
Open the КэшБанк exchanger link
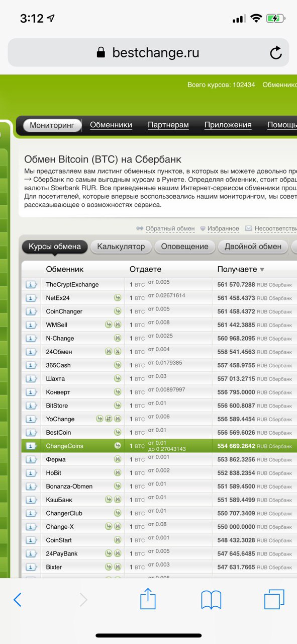click(x=60, y=500)
